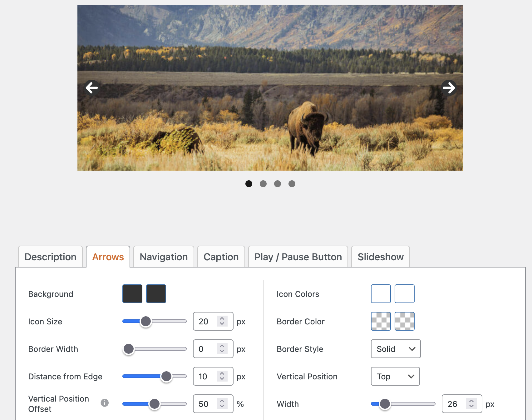532x420 pixels.
Task: Click the Icon Size slider handle
Action: pyautogui.click(x=146, y=321)
